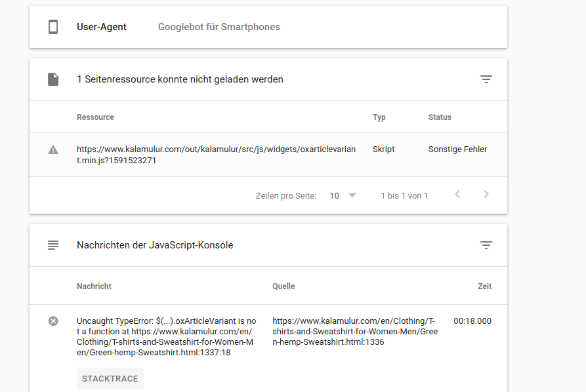Click the JavaScript console messages list icon
Viewport: 586px width, 392px height.
[53, 245]
